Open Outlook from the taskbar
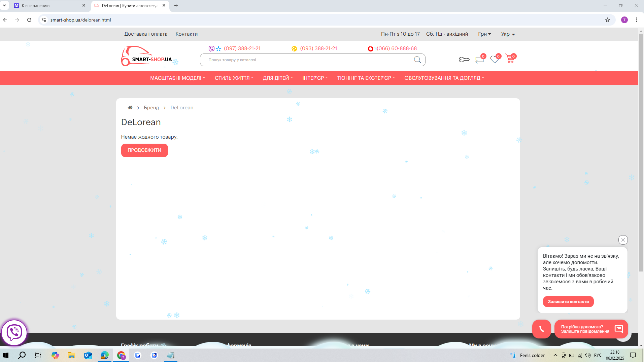The width and height of the screenshot is (644, 362). [88, 355]
